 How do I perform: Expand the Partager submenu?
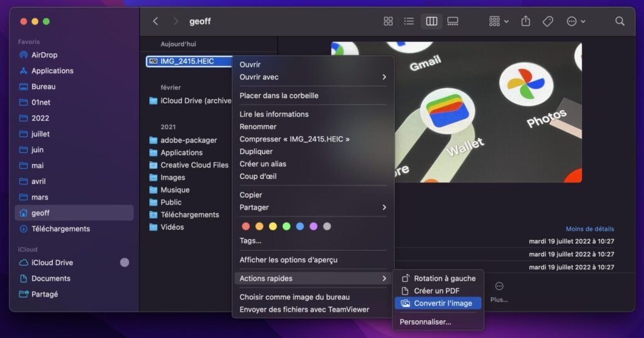313,207
